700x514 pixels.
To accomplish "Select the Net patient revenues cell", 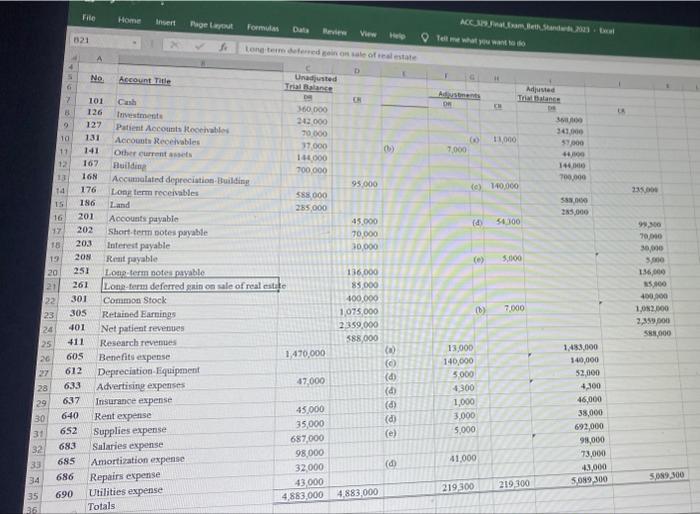I will (142, 328).
